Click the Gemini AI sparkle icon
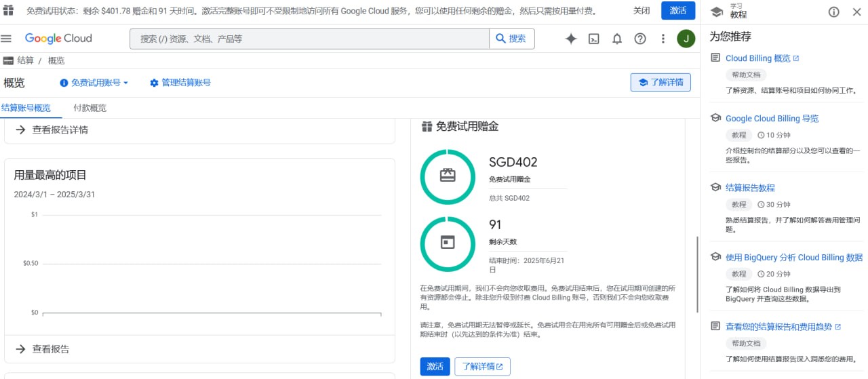Viewport: 868px width, 379px height. coord(571,39)
